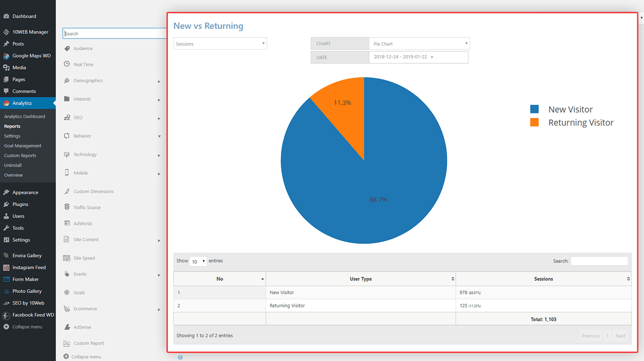Click the Events report icon

(x=67, y=274)
